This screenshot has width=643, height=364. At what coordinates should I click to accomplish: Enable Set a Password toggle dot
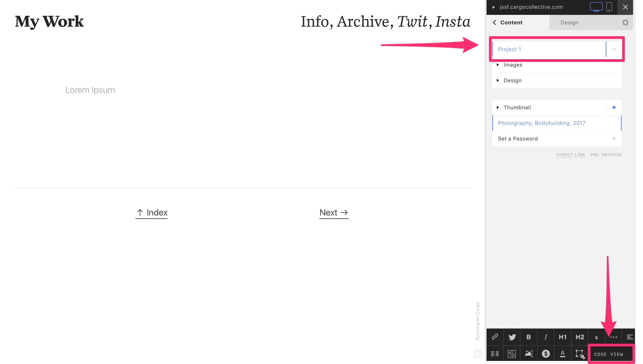tap(614, 139)
